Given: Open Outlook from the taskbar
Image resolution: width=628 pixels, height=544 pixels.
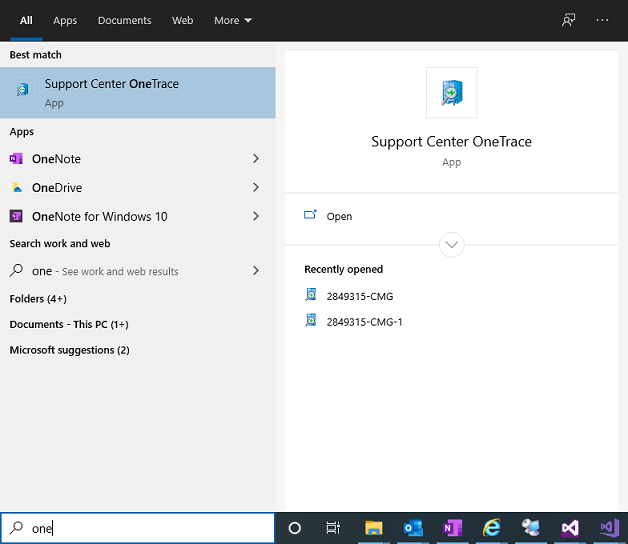Looking at the screenshot, I should click(x=413, y=528).
